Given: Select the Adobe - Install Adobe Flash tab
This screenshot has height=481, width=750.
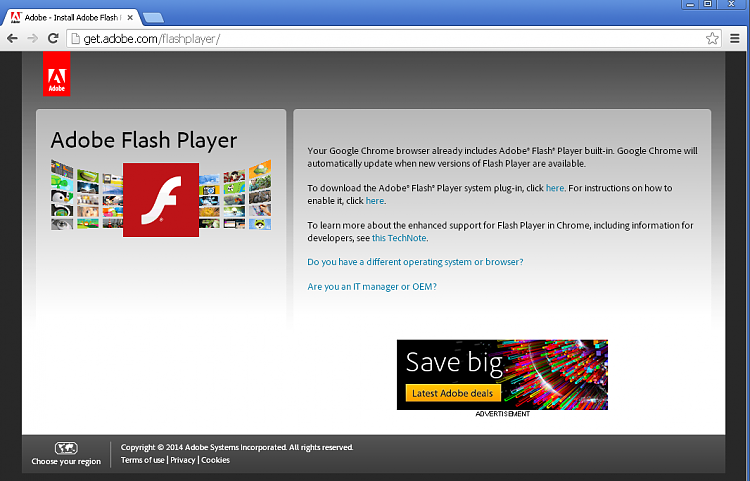Looking at the screenshot, I should pos(72,18).
